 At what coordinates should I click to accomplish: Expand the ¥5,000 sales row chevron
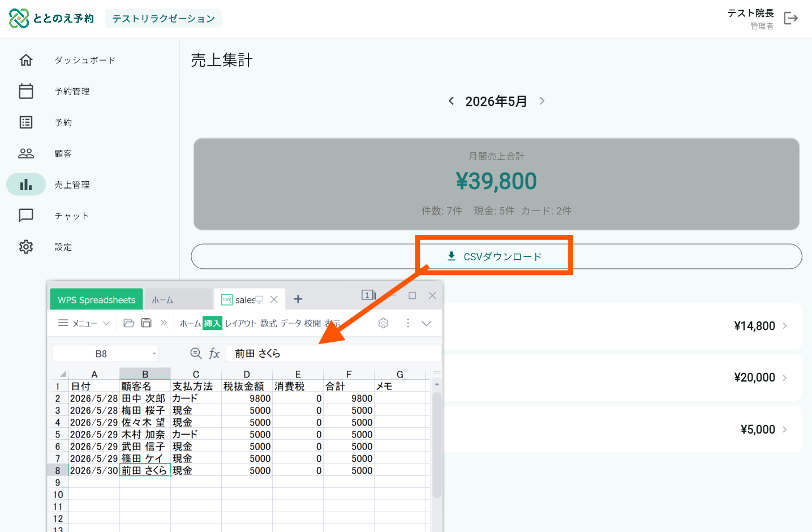coord(785,430)
